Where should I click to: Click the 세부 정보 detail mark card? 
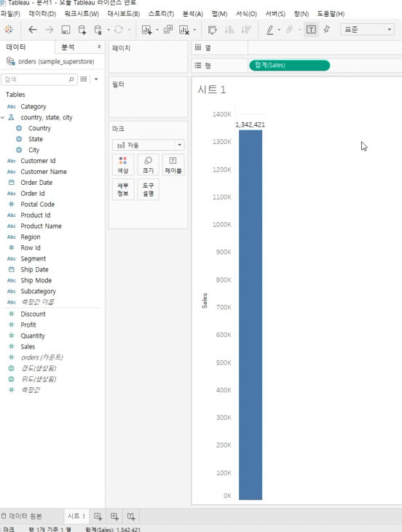coord(123,189)
